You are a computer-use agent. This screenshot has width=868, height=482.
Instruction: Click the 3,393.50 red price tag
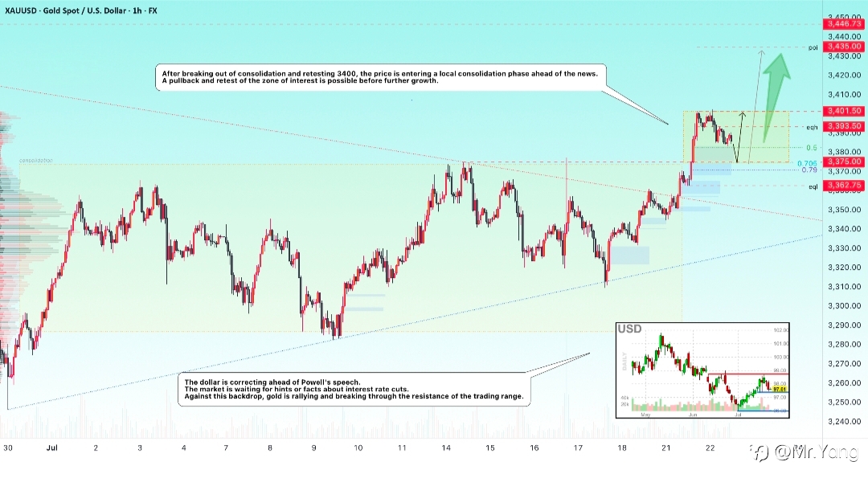(844, 126)
